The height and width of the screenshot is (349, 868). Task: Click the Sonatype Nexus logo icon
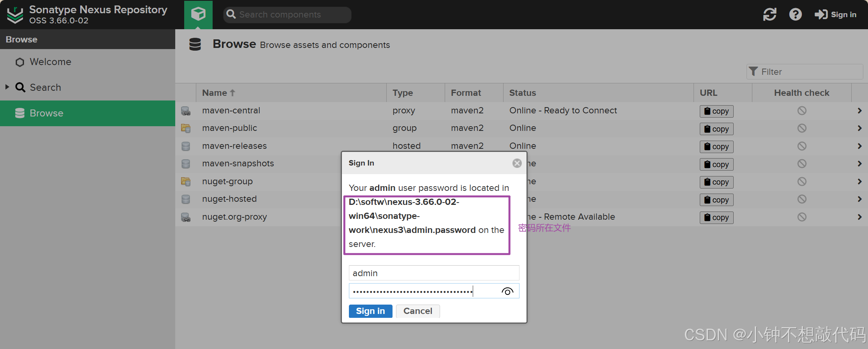click(x=15, y=15)
